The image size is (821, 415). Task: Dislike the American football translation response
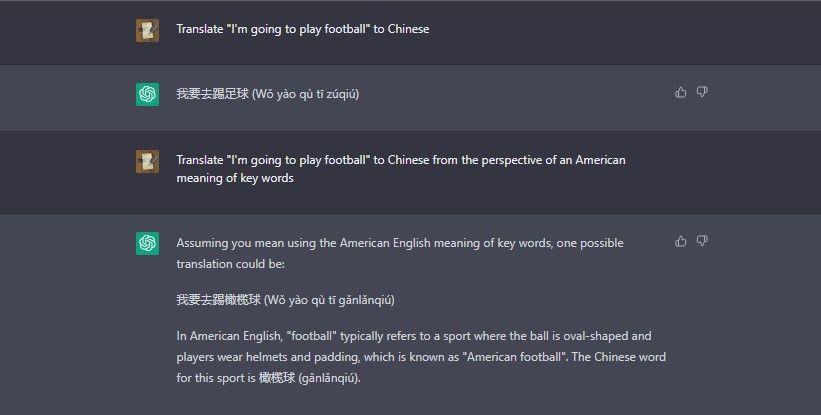click(x=702, y=241)
